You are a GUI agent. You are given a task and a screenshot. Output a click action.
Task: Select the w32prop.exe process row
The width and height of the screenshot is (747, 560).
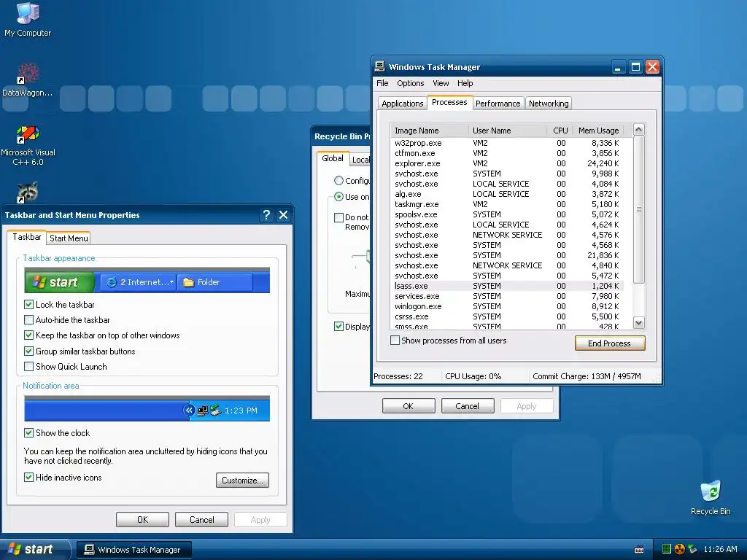coord(507,143)
